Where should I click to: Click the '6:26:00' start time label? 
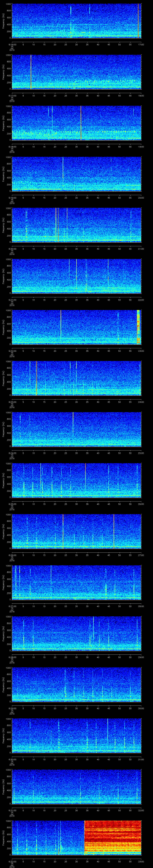click(x=12, y=555)
